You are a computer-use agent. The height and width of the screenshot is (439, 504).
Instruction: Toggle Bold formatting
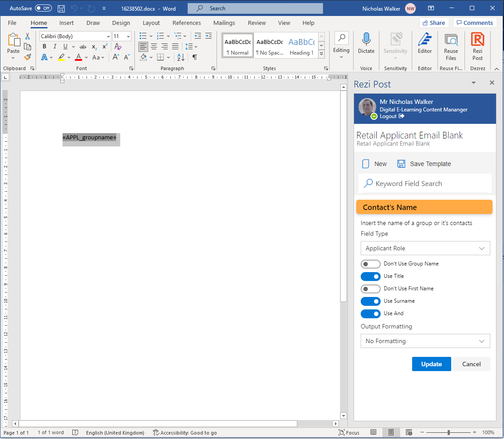click(44, 46)
